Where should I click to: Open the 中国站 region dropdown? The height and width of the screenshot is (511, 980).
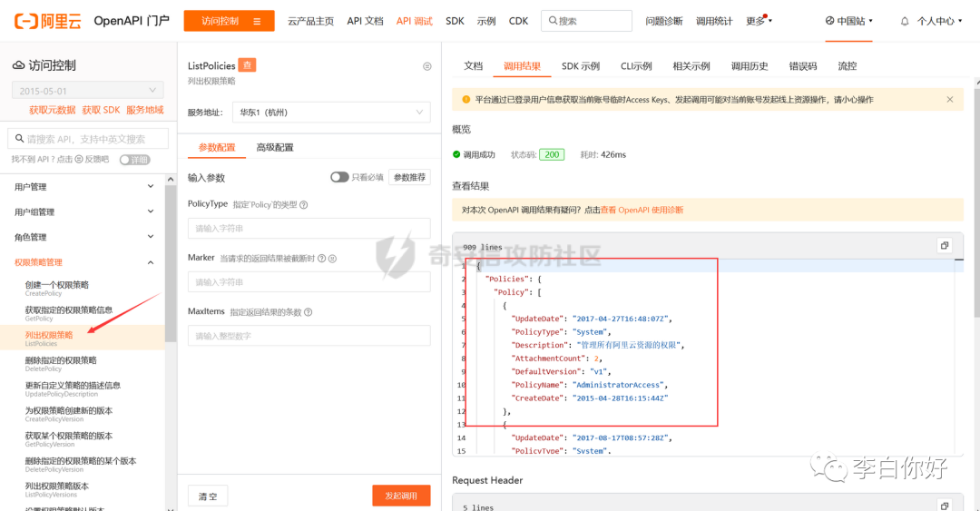point(848,21)
